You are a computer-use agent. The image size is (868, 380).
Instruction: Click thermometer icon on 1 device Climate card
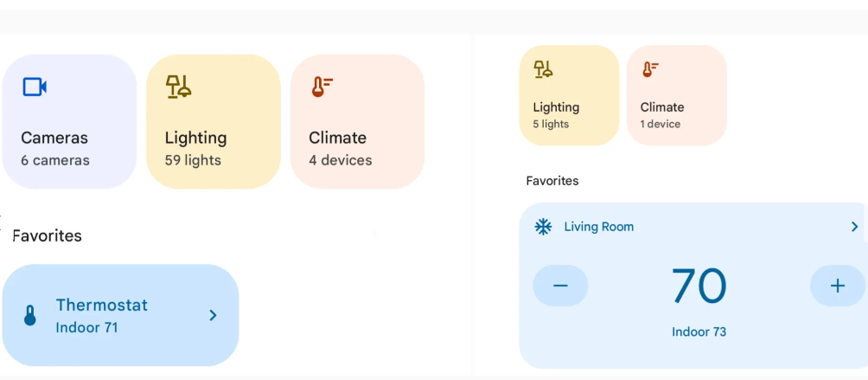(x=650, y=69)
